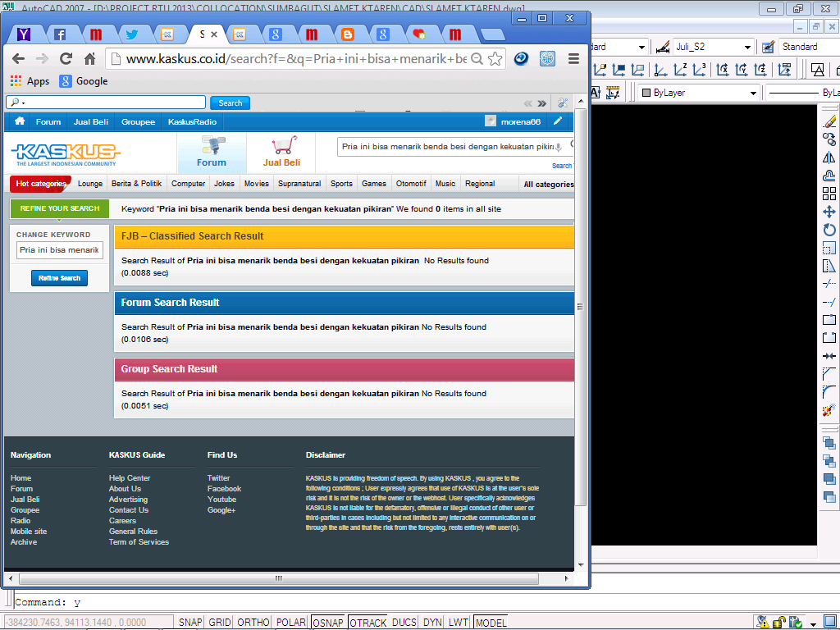
Task: Click the Chrome address bar URL
Action: 296,59
